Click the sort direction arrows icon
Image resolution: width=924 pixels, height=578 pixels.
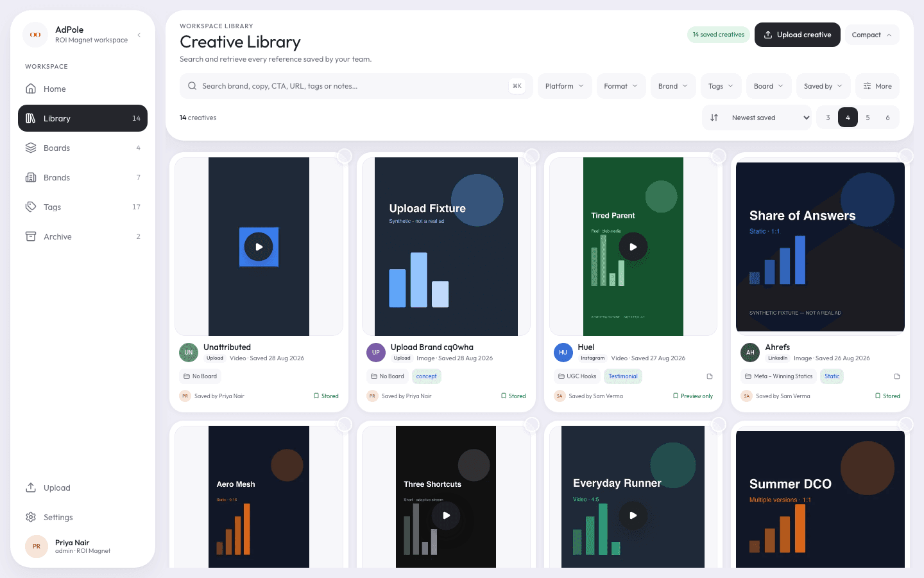pyautogui.click(x=714, y=118)
